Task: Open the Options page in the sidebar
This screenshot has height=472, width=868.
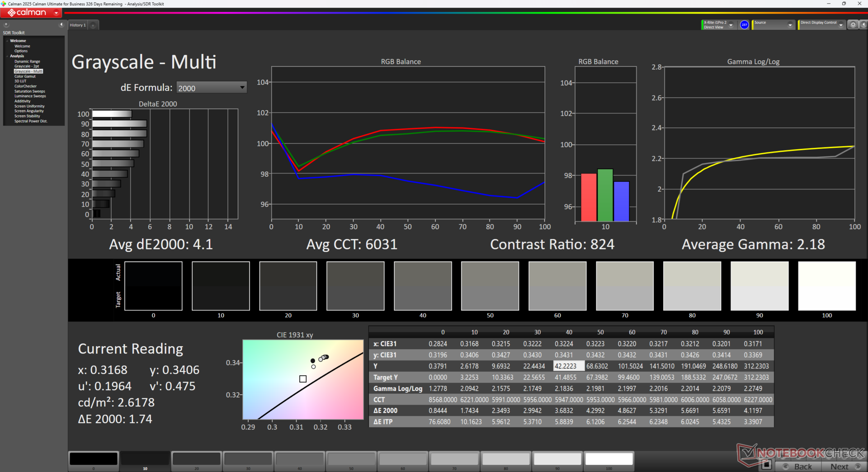Action: pos(21,51)
